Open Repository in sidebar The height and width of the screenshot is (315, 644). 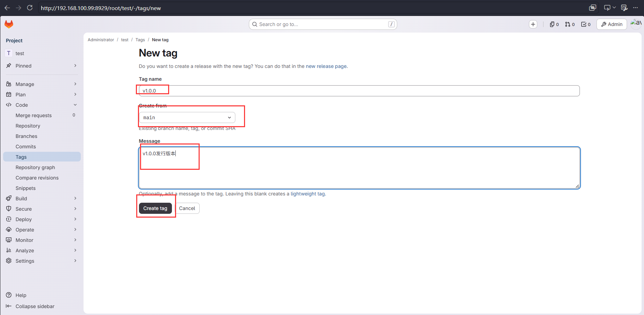42,126
